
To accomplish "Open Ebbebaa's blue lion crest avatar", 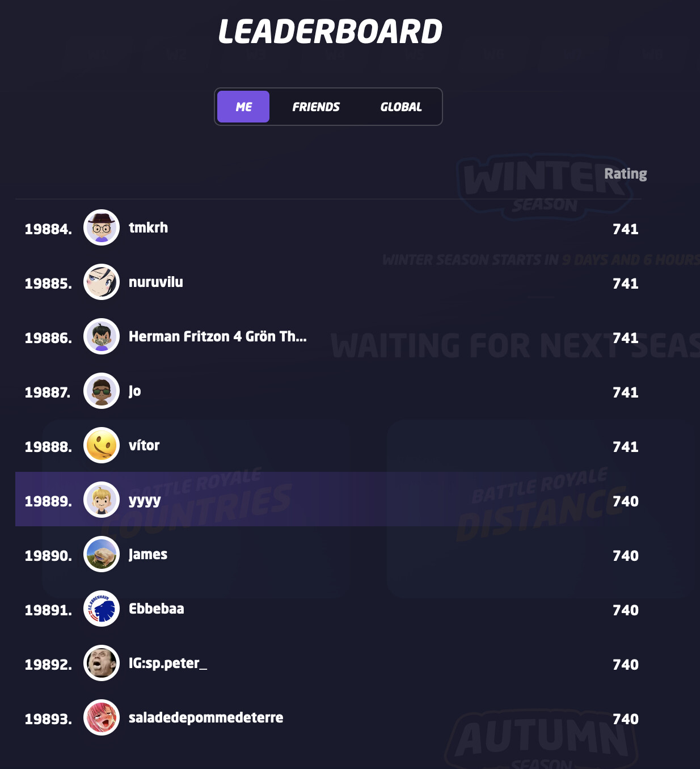I will click(x=102, y=609).
